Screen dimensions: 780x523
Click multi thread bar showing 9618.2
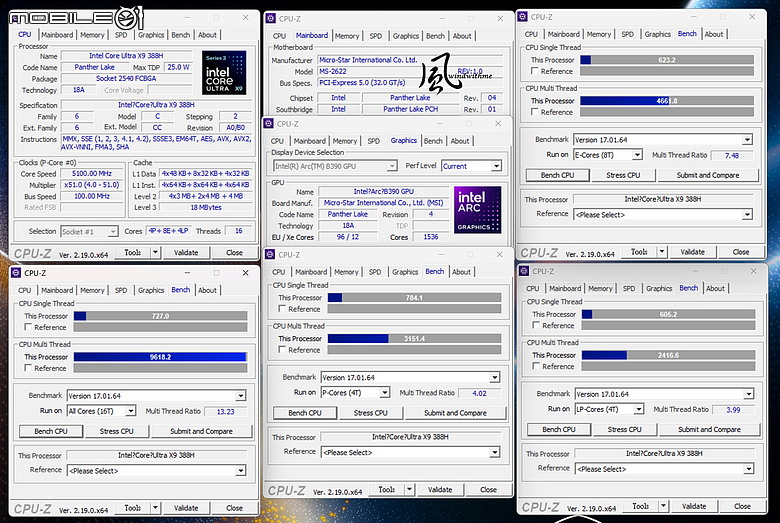click(160, 357)
